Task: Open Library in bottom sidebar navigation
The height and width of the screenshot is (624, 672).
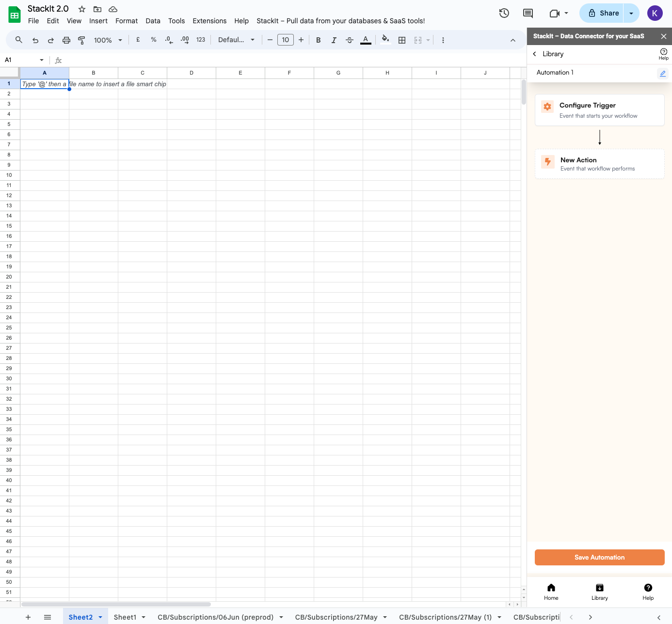Action: (600, 592)
